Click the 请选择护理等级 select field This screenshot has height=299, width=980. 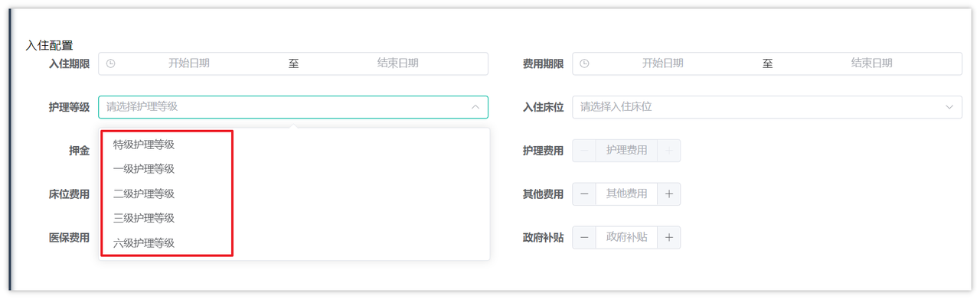tap(293, 107)
